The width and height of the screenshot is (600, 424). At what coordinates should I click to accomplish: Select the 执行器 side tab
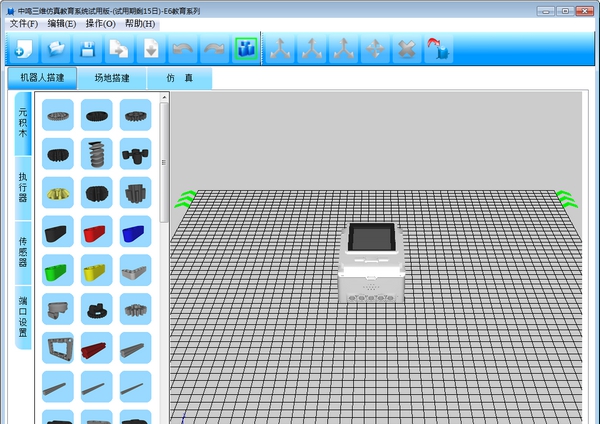[23, 188]
